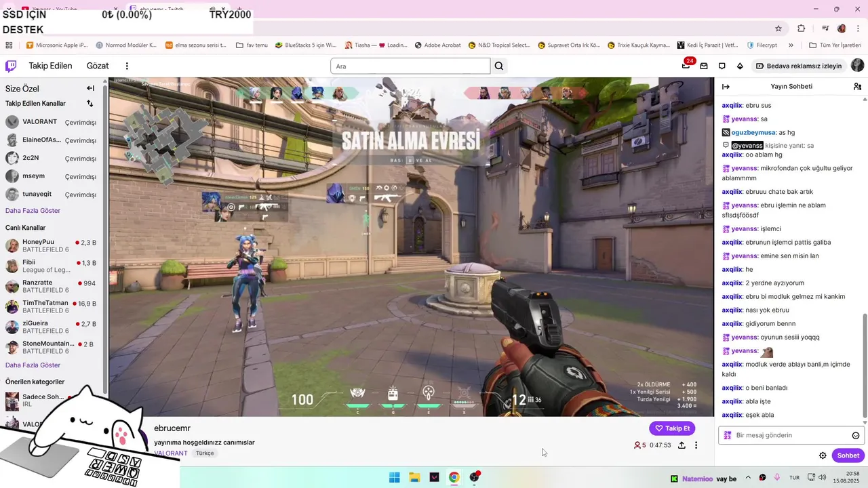This screenshot has height=488, width=868.
Task: Open the three-dot menu beside Gözat
Action: (x=127, y=66)
